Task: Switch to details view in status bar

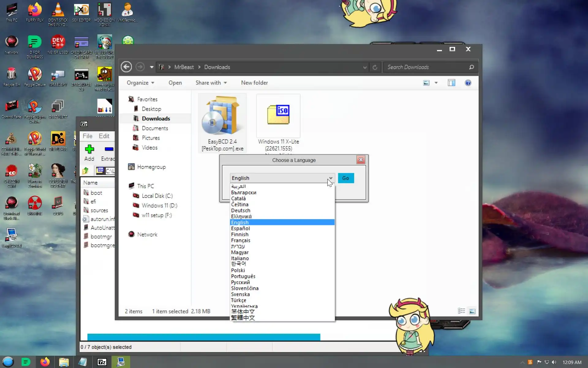Action: click(x=461, y=311)
